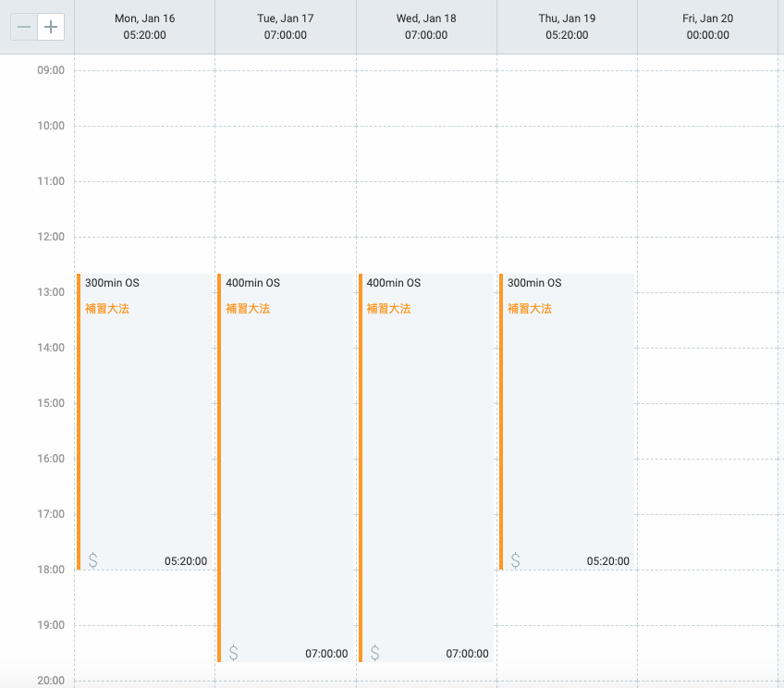Image resolution: width=784 pixels, height=688 pixels.
Task: Click billable dollar icon on Tuesday entry
Action: (233, 653)
